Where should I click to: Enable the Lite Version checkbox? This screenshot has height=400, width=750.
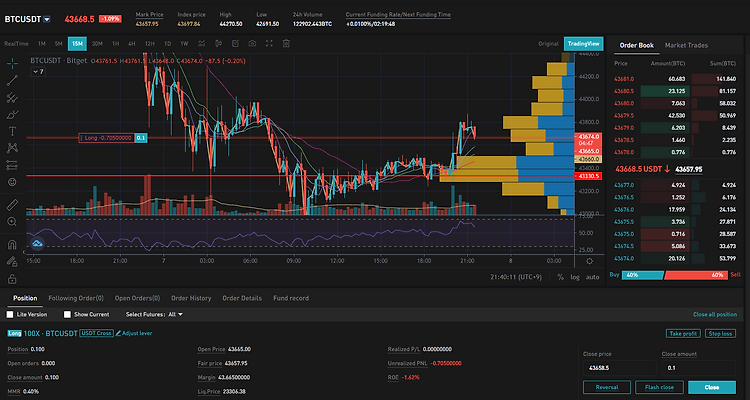coord(10,314)
